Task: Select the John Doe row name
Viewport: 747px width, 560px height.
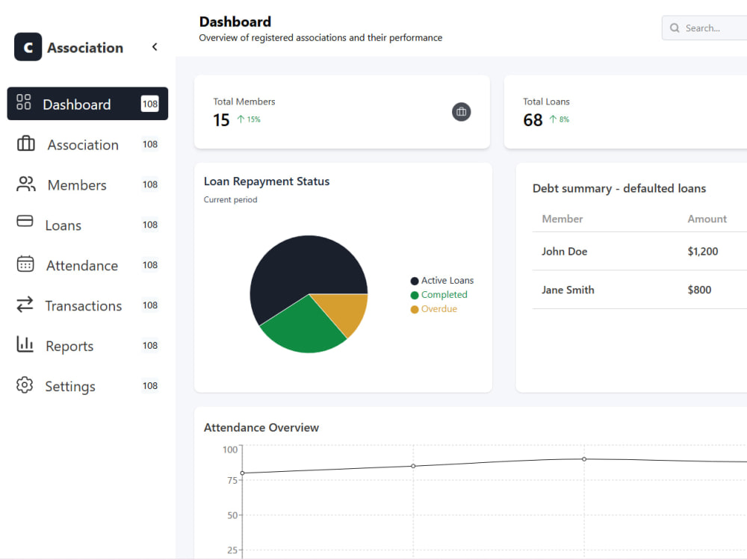Action: 565,252
